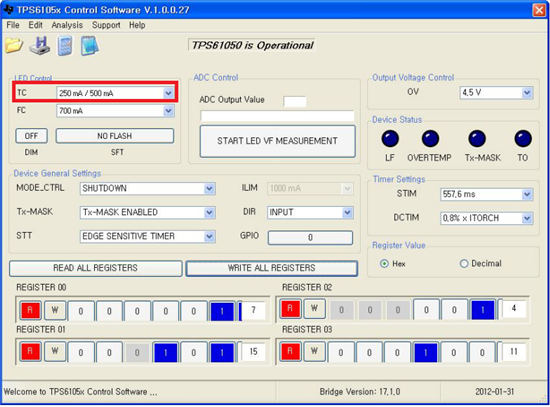Click 'Bridge Version: 17.1.0' in status bar
The width and height of the screenshot is (550, 407).
pos(360,392)
